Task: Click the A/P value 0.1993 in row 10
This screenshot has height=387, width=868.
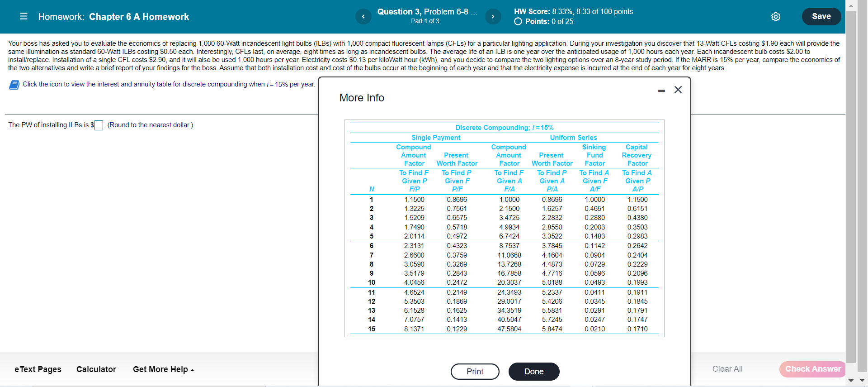Action: [x=637, y=282]
